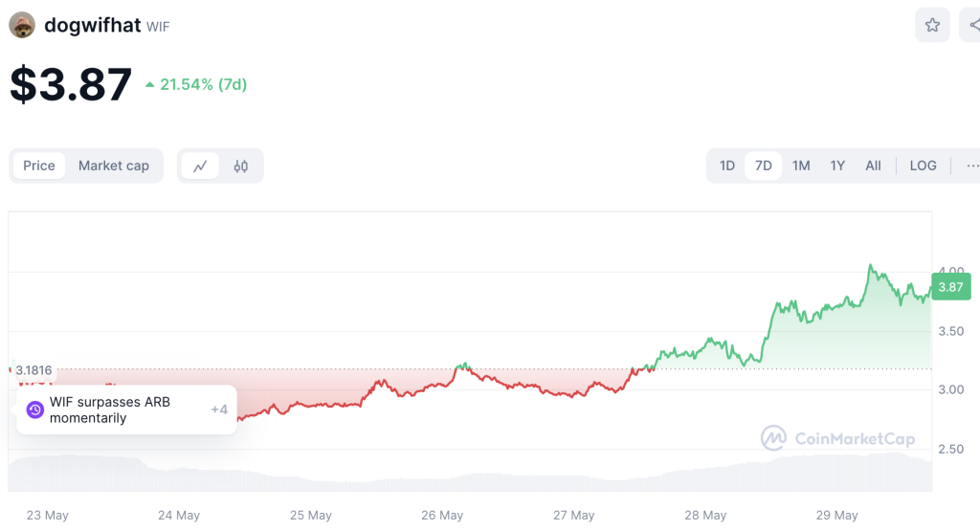Add dogwifhat to watchlist with star icon
This screenshot has height=531, width=980.
932,25
